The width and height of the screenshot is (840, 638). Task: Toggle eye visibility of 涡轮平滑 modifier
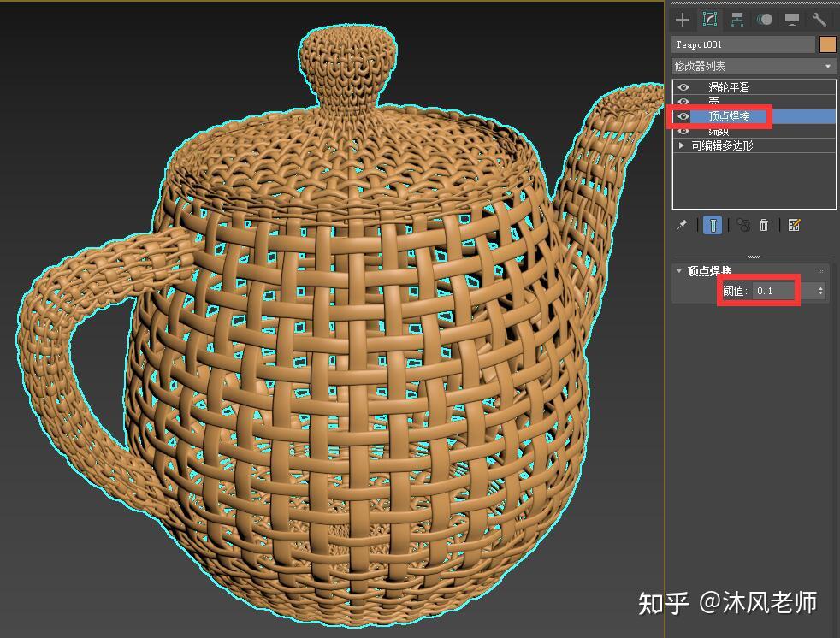(683, 86)
